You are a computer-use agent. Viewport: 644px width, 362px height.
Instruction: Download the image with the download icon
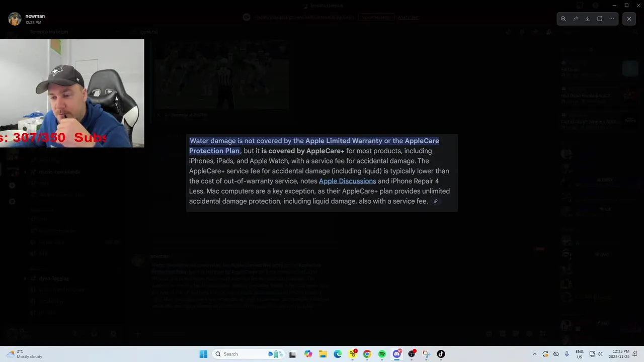pyautogui.click(x=588, y=19)
